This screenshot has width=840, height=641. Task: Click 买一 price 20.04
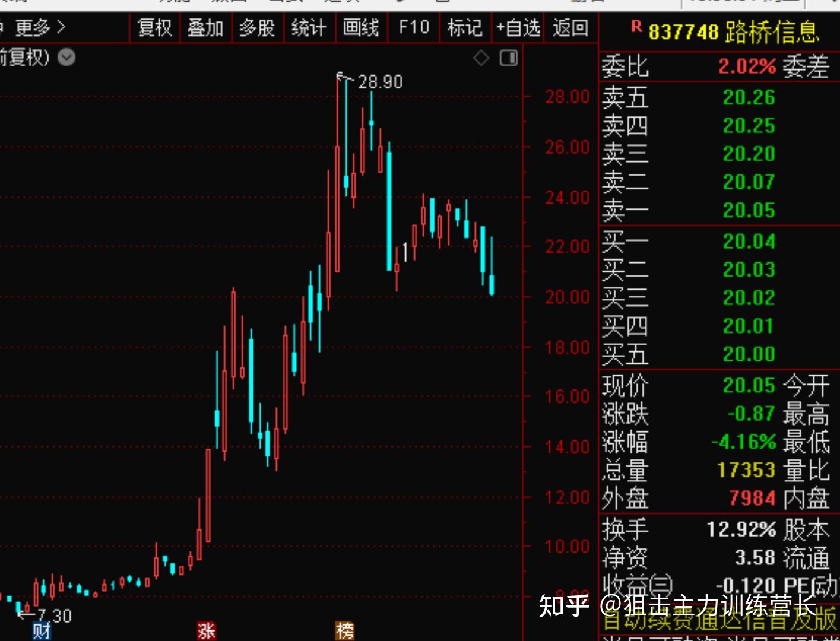[749, 242]
